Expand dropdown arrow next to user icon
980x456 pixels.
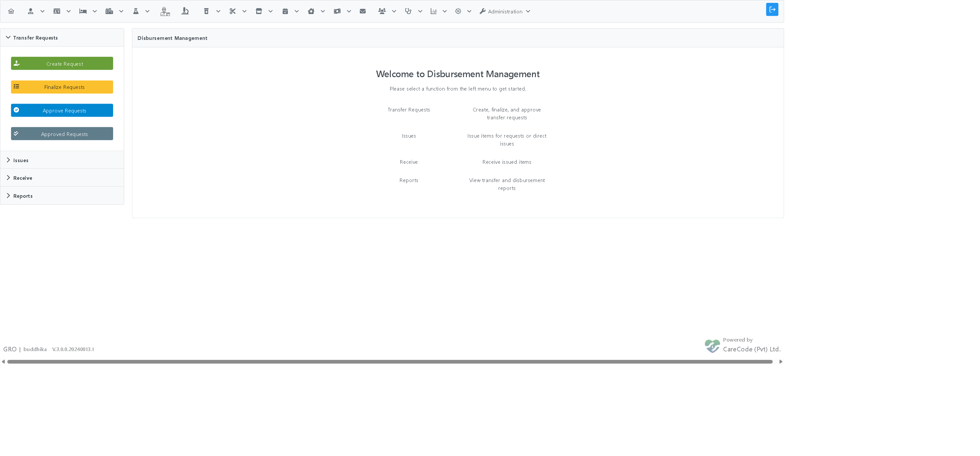tap(42, 11)
